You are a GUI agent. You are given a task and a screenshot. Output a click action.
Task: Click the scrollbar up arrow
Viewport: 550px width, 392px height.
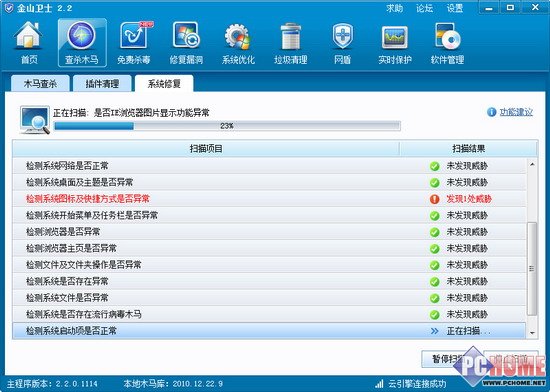pos(532,164)
